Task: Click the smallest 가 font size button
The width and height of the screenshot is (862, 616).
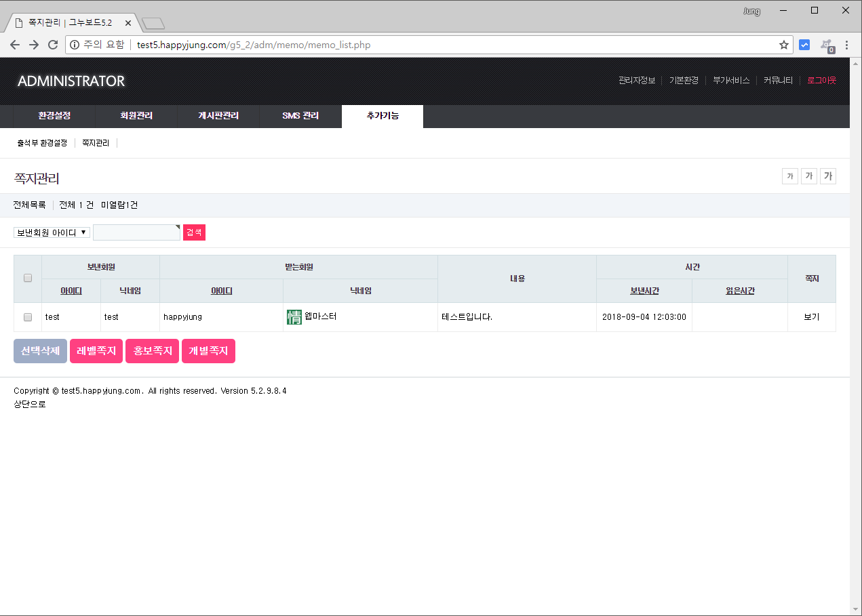Action: (789, 176)
